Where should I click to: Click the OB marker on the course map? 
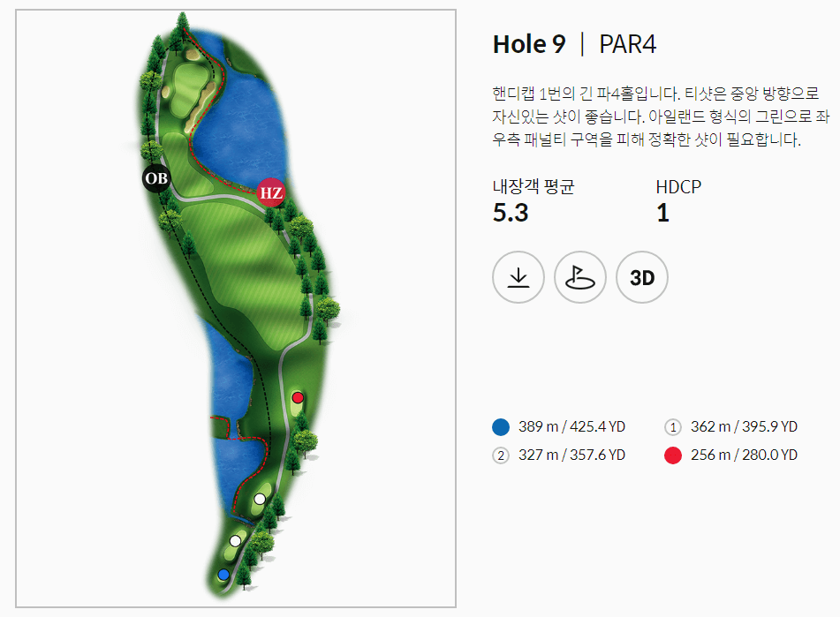(155, 180)
